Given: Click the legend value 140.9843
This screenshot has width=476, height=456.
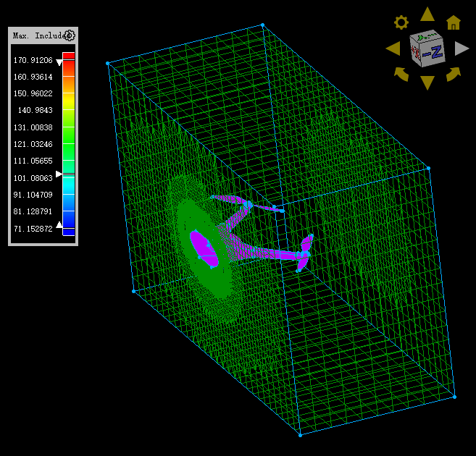Looking at the screenshot, I should click(36, 110).
